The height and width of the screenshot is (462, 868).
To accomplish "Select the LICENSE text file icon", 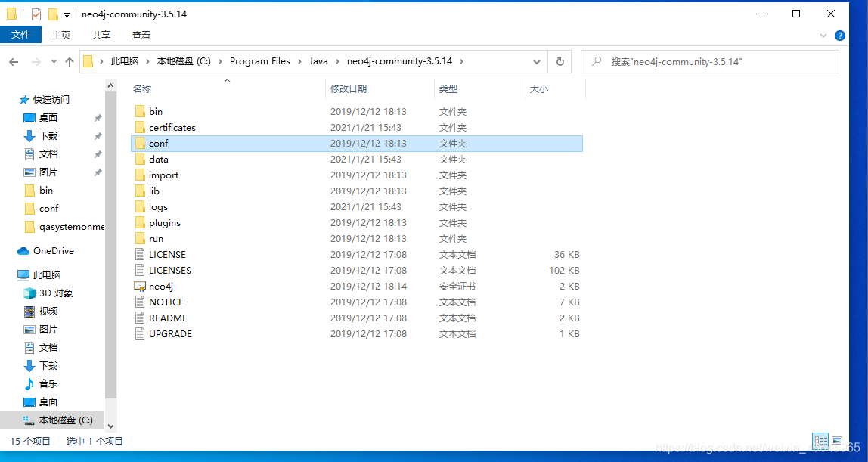I will click(140, 255).
